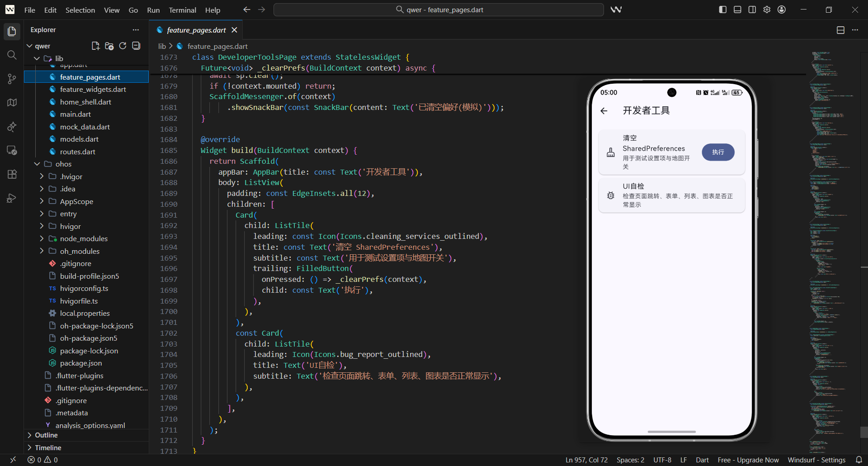Open Explorer more actions menu

tap(136, 30)
